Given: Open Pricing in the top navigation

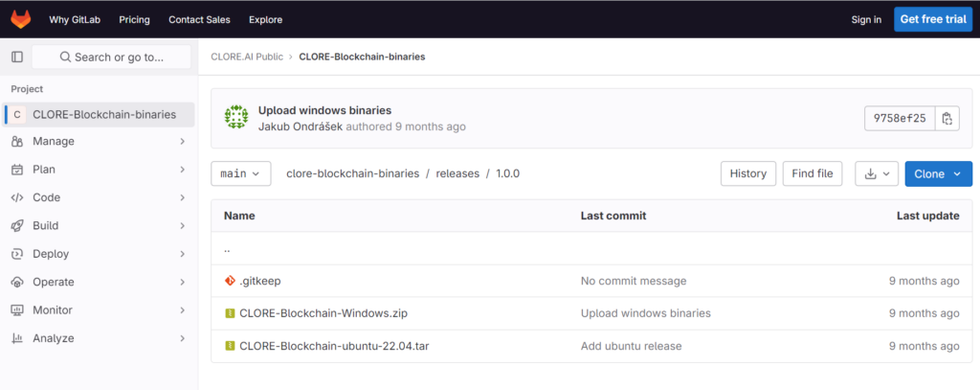Looking at the screenshot, I should coord(134,19).
